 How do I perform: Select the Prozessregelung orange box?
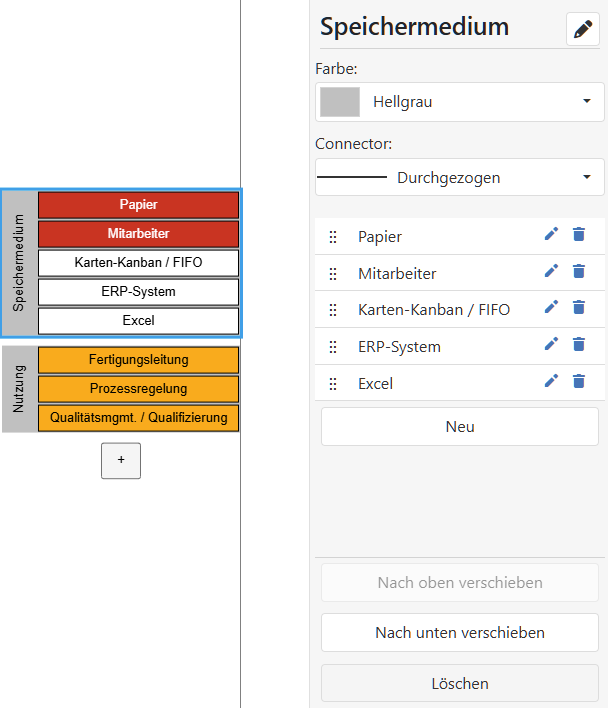click(139, 389)
